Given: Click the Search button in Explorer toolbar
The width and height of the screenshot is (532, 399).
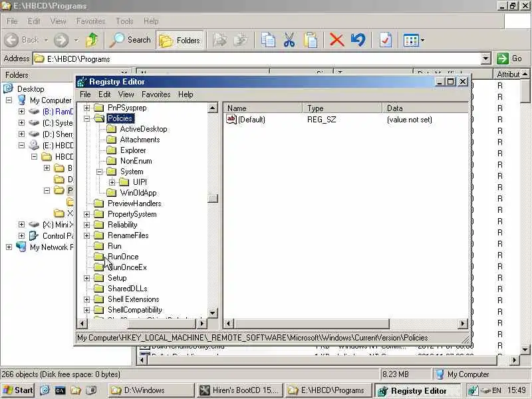Looking at the screenshot, I should [130, 41].
